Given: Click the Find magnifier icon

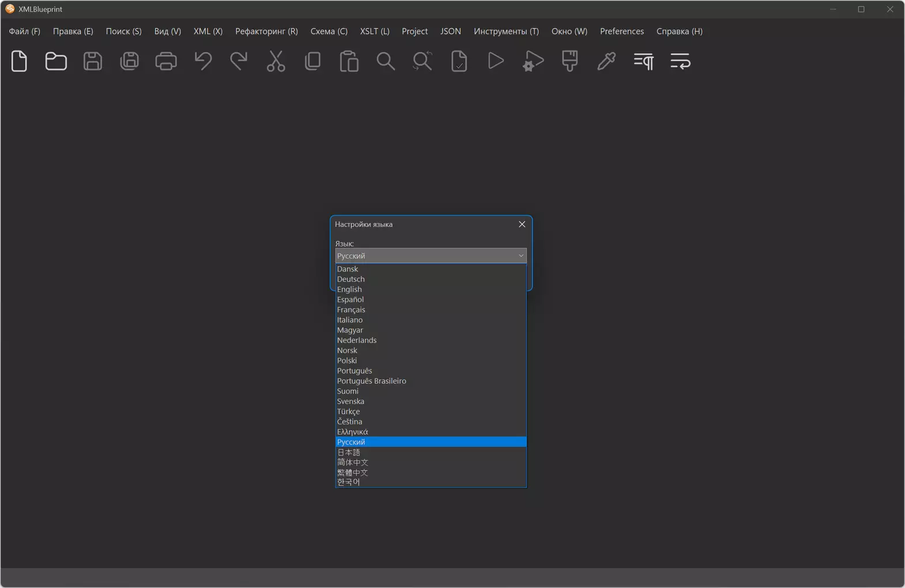Looking at the screenshot, I should pyautogui.click(x=386, y=61).
